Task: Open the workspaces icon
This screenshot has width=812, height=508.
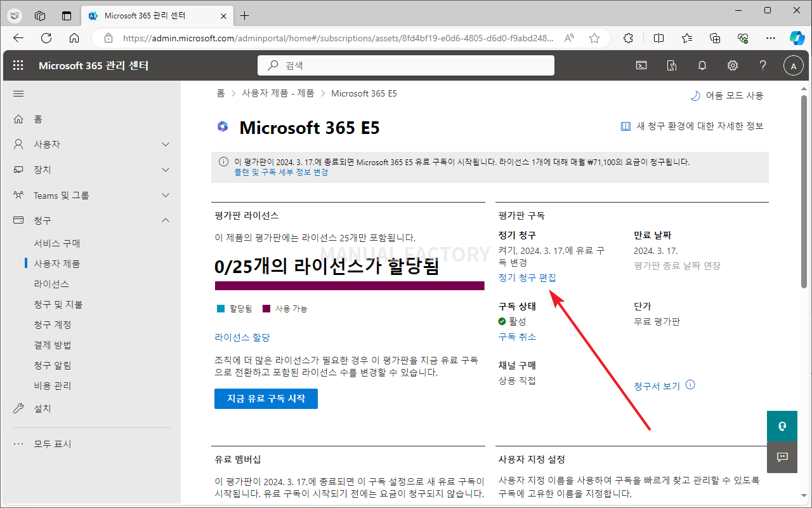Action: tap(40, 15)
